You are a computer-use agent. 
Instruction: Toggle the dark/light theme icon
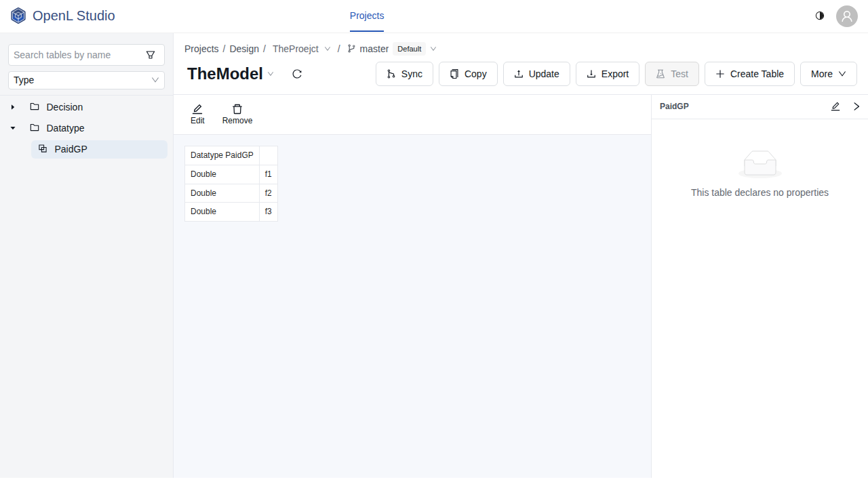pos(820,16)
